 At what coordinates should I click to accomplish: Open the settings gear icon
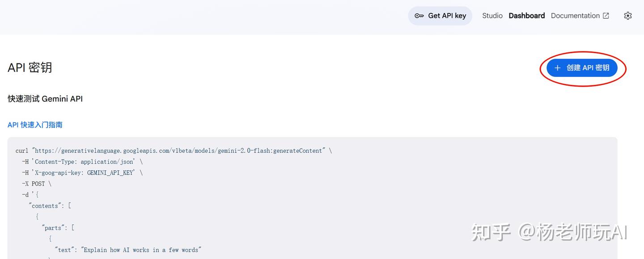click(x=628, y=16)
